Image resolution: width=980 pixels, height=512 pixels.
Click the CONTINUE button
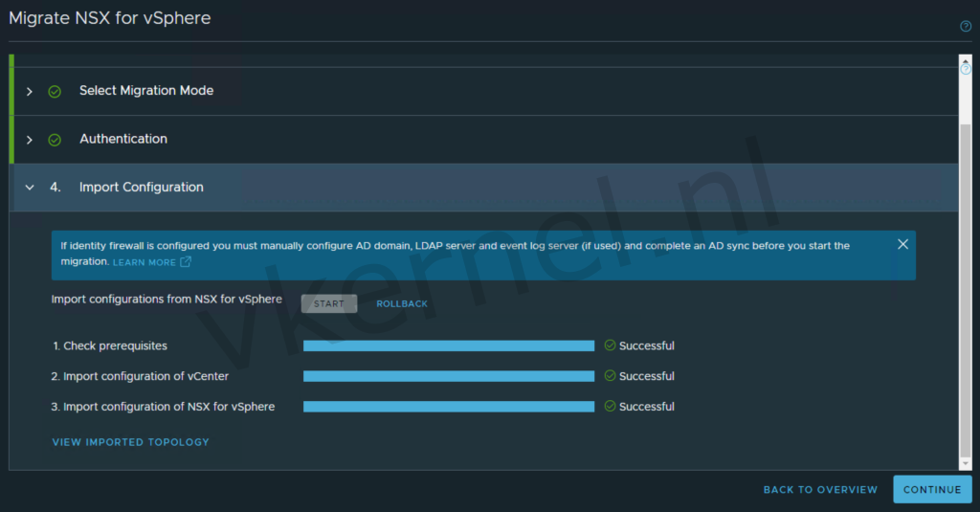click(932, 489)
